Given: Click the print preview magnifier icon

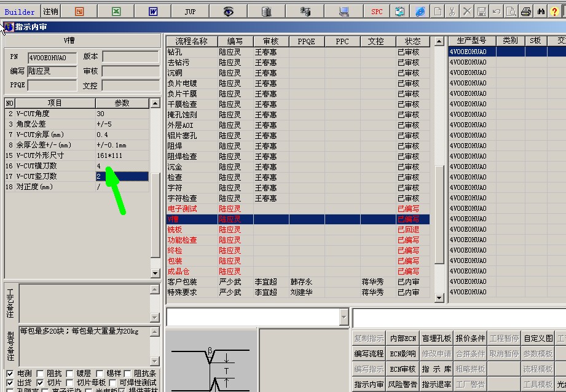Looking at the screenshot, I should point(511,12).
